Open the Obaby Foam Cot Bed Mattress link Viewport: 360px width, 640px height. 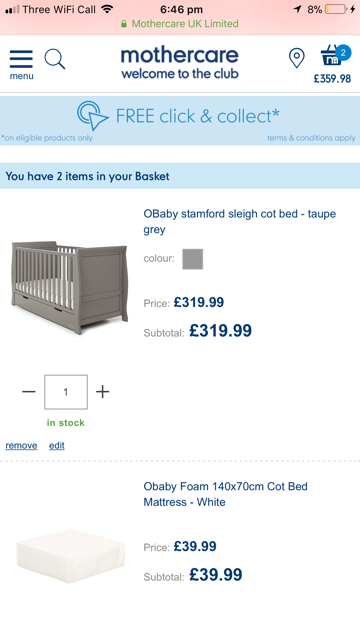[225, 494]
